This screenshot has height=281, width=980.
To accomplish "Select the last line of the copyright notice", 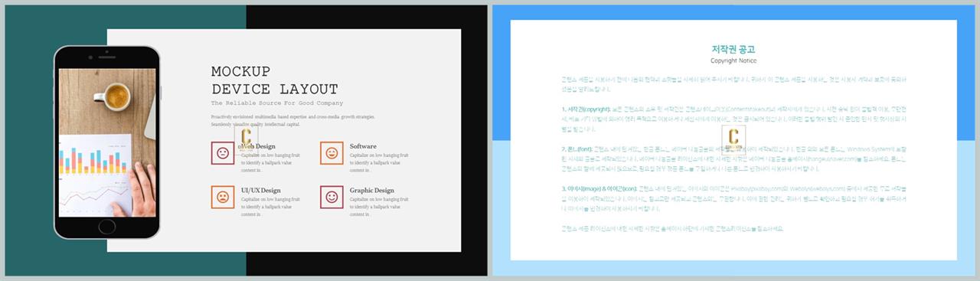I will tap(672, 229).
